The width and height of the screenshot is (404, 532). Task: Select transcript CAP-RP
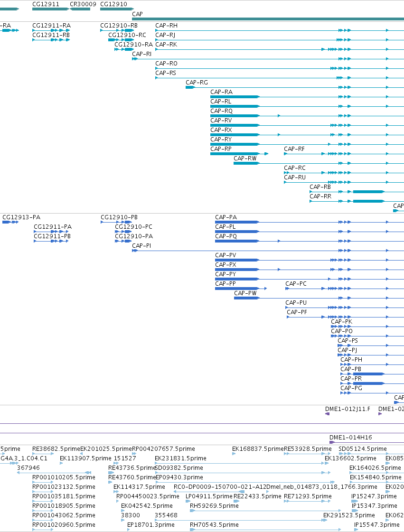coord(239,154)
